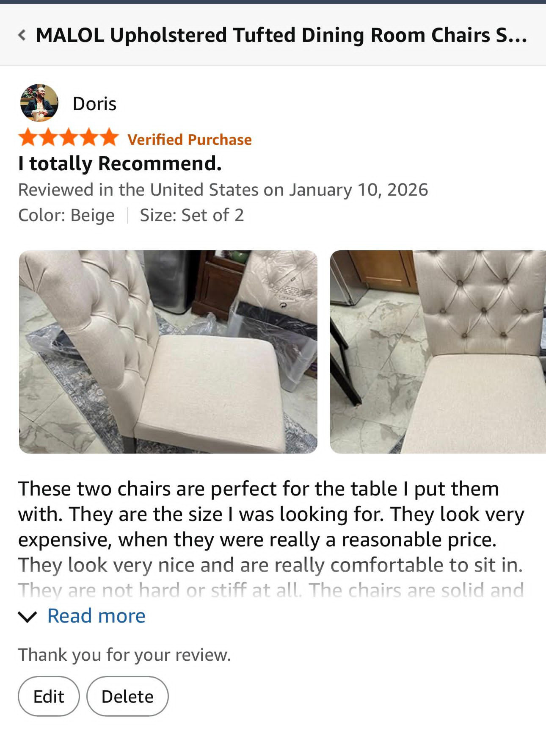Click the Edit button
The height and width of the screenshot is (756, 546).
[49, 696]
